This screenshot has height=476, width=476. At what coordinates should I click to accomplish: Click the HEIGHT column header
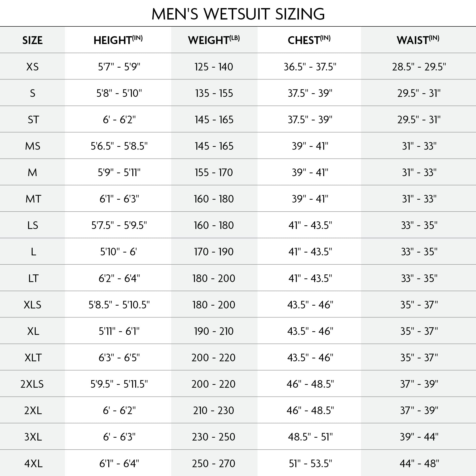118,40
